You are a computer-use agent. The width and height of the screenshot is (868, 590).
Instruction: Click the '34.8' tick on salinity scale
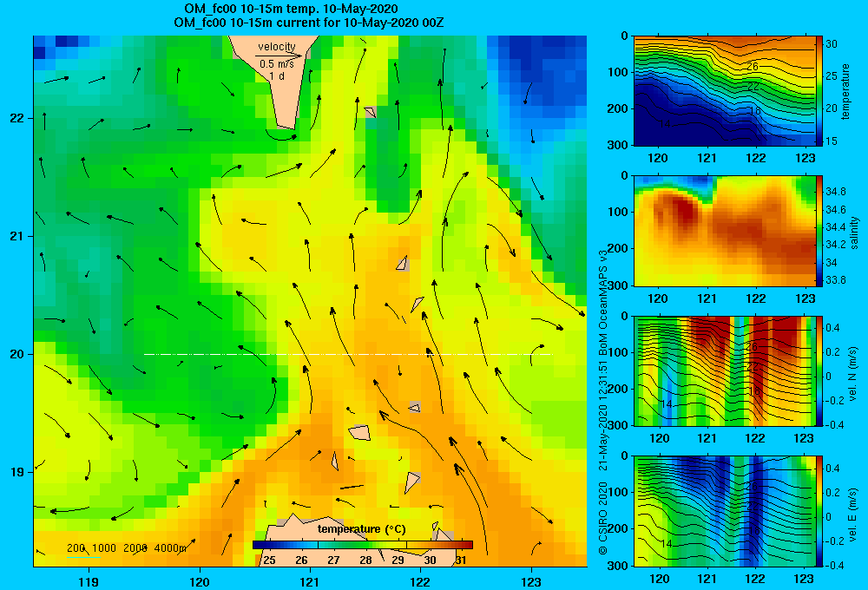point(836,192)
